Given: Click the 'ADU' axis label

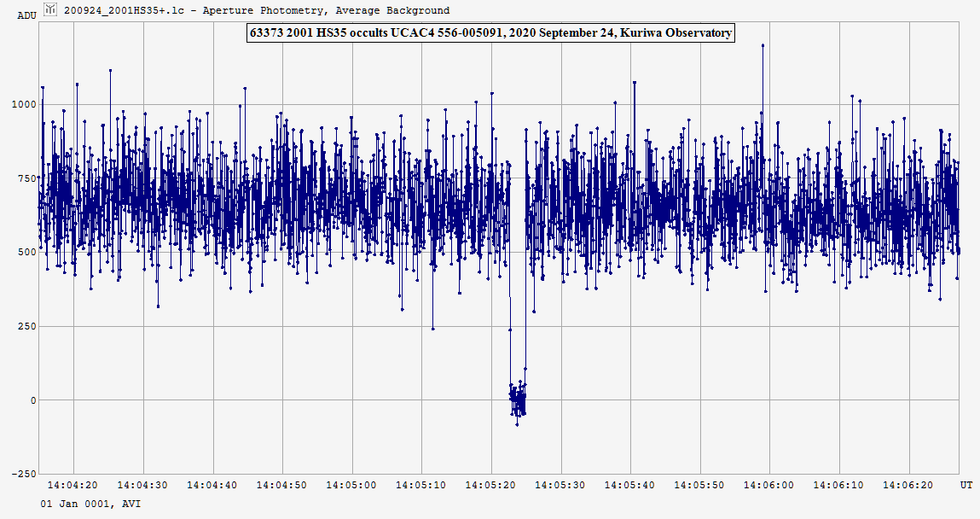Looking at the screenshot, I should 26,15.
